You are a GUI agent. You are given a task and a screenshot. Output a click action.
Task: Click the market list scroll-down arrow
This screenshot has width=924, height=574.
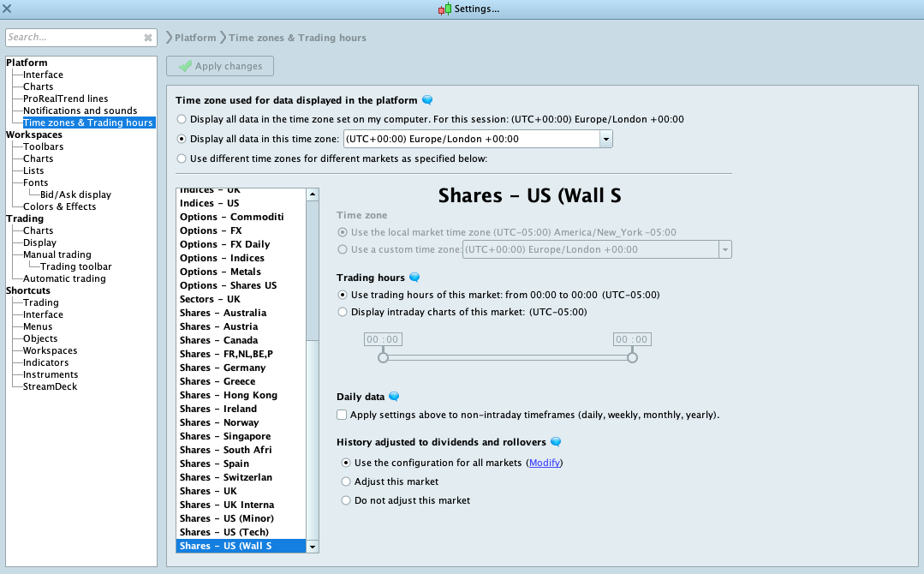pyautogui.click(x=313, y=547)
